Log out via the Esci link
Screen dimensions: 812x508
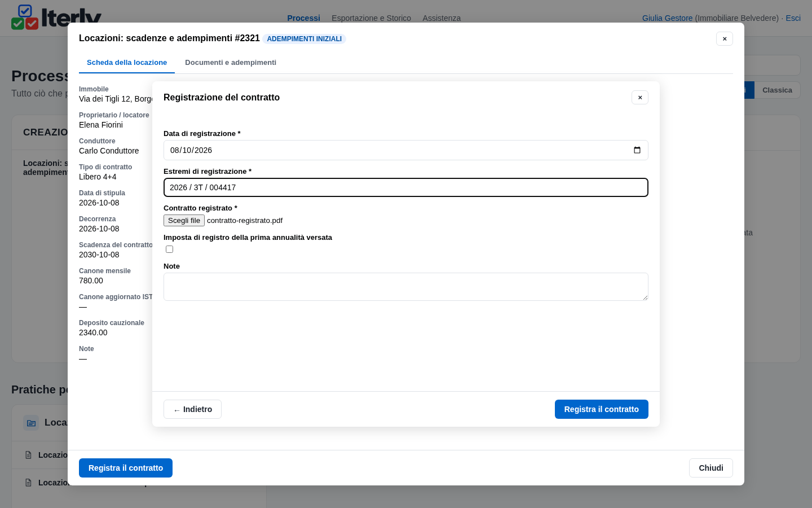click(793, 18)
